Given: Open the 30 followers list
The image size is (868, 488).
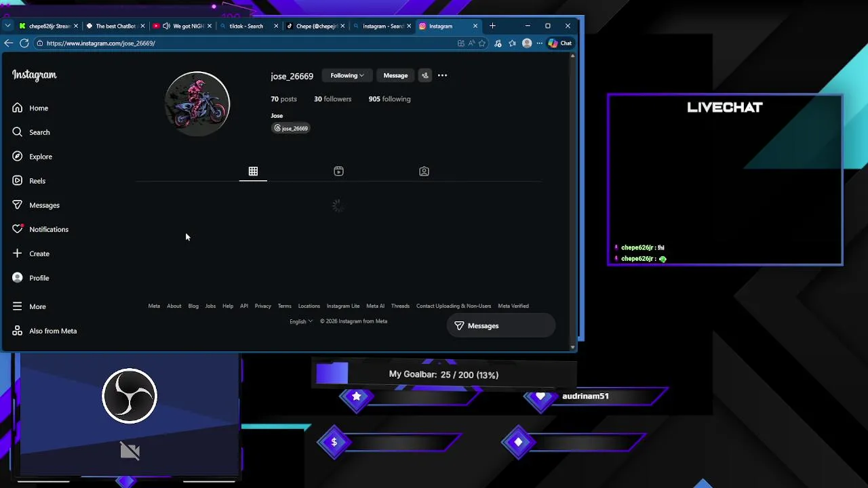Looking at the screenshot, I should (332, 99).
